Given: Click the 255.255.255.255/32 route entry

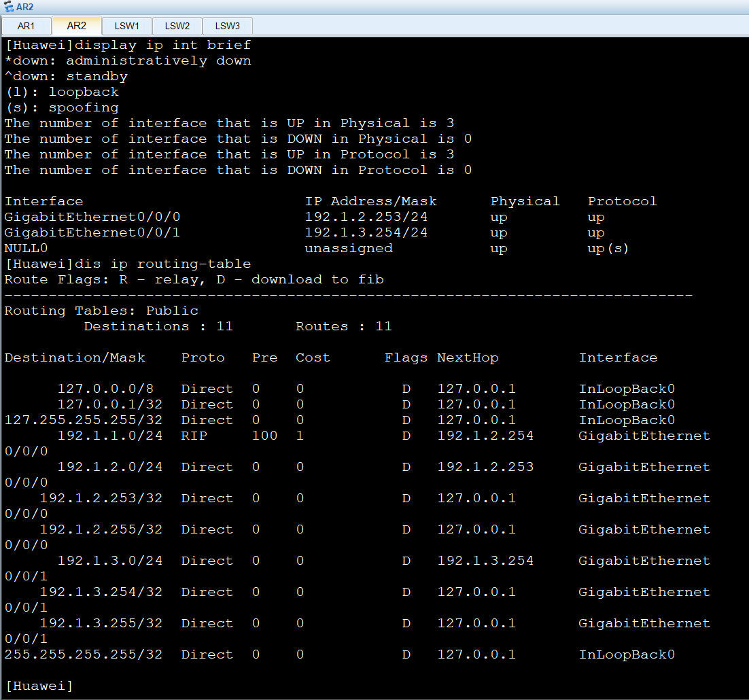Looking at the screenshot, I should (83, 654).
